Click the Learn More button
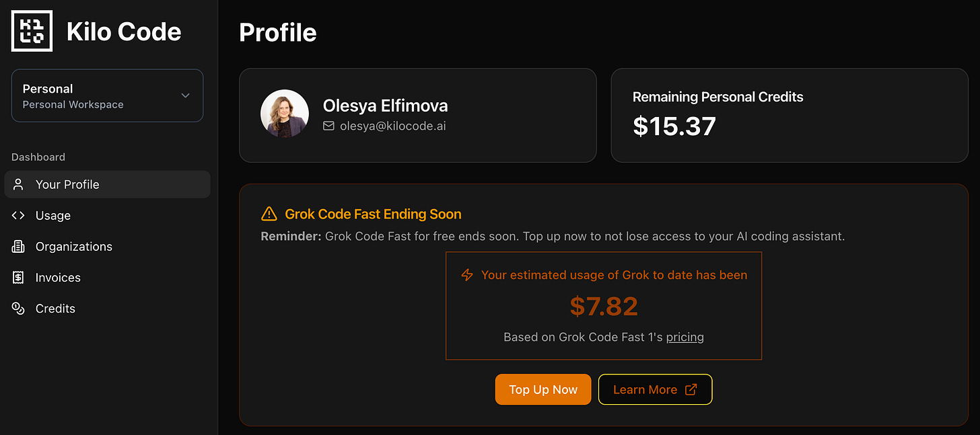The image size is (980, 435). point(655,389)
